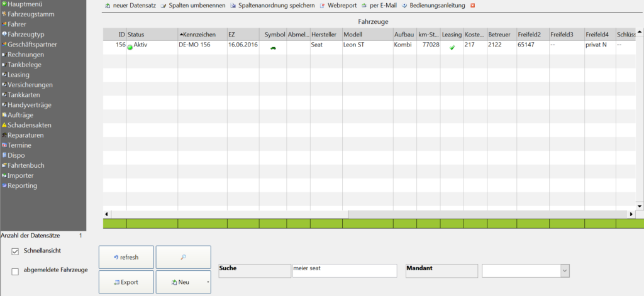This screenshot has width=644, height=296.
Task: Click the Bedienungsanleitung toolbar icon
Action: click(404, 6)
